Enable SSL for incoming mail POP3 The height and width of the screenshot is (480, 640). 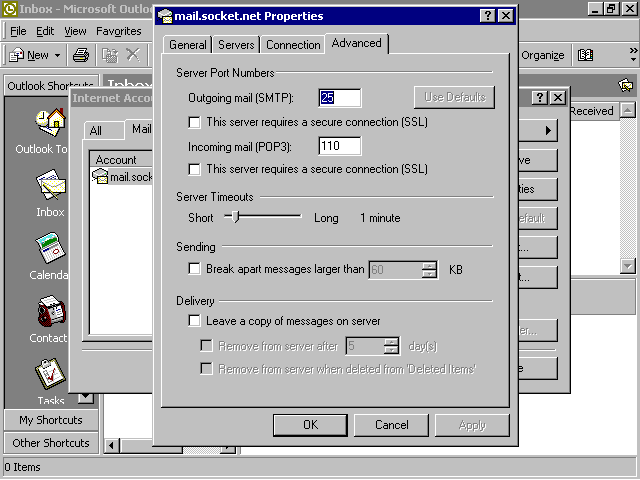tap(195, 169)
